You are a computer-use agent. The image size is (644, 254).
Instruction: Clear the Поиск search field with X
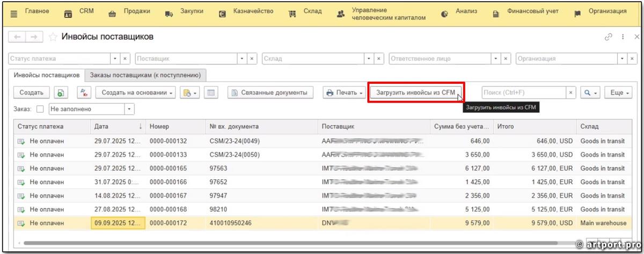(x=571, y=93)
